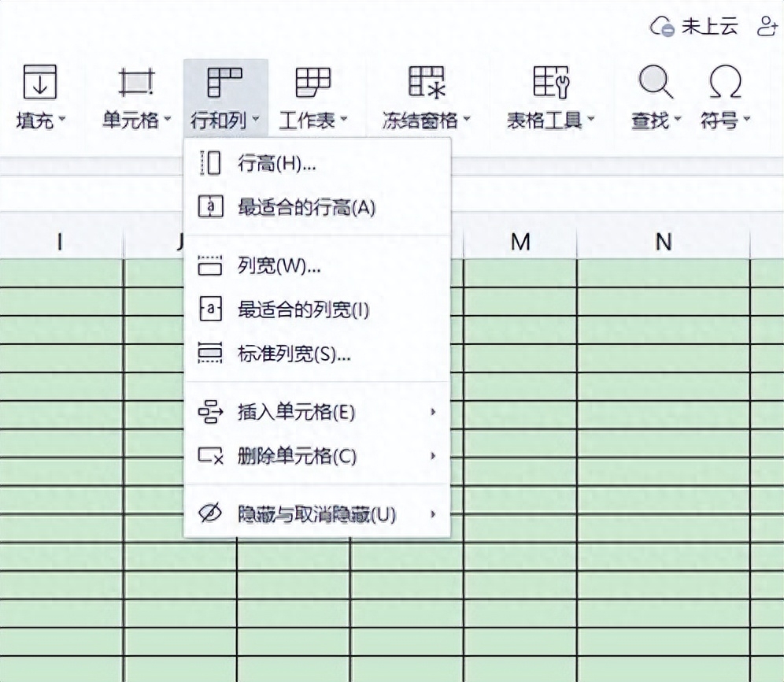Click the autofit row height icon
Viewport: 784px width, 682px height.
coord(210,206)
